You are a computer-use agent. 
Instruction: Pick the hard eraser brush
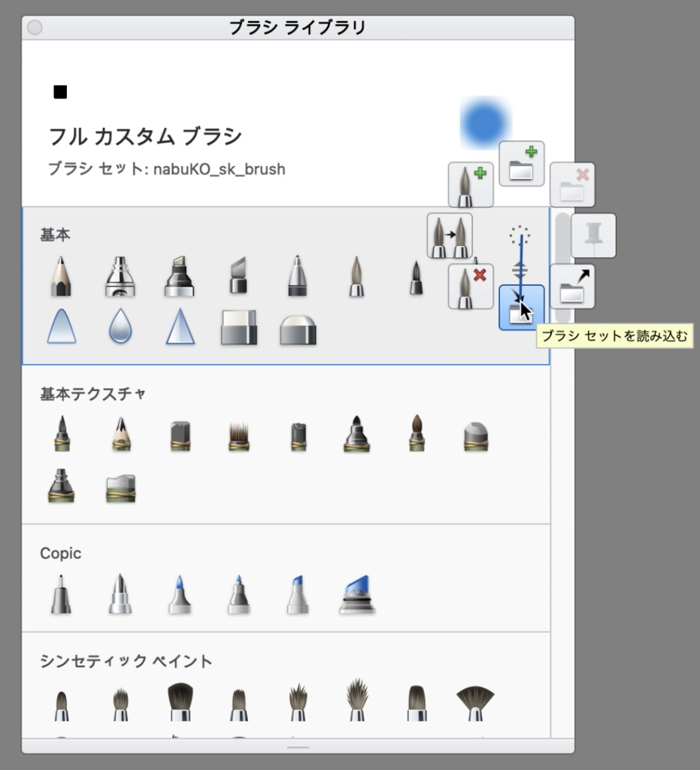tap(238, 329)
